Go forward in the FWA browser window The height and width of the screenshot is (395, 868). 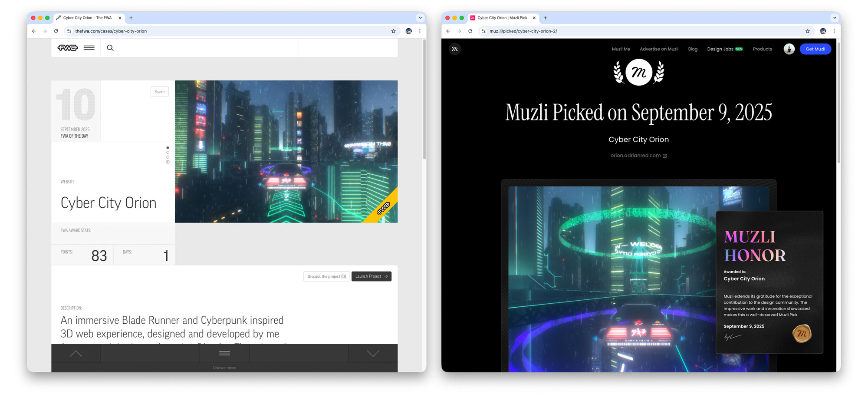pyautogui.click(x=45, y=31)
